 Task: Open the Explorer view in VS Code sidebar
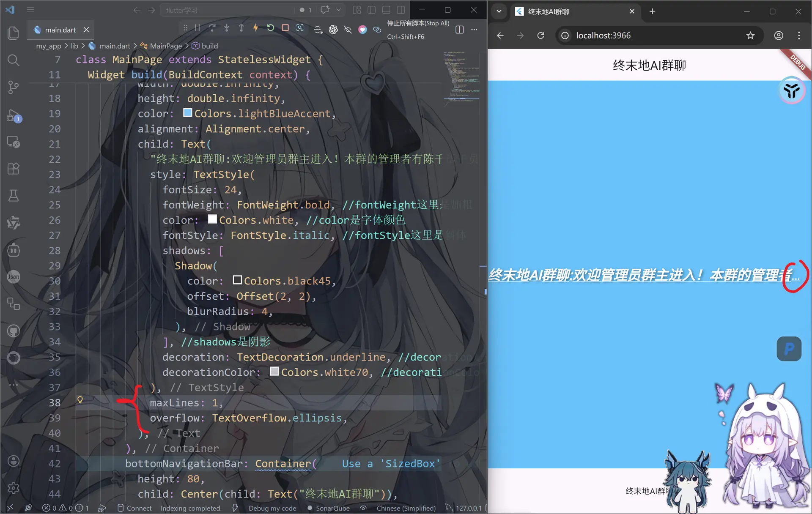pos(14,33)
